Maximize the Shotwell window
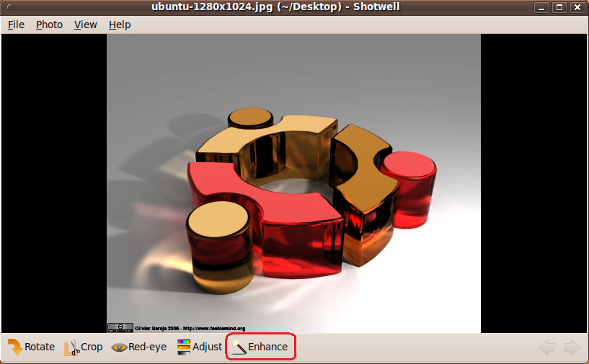The image size is (589, 364). point(559,7)
